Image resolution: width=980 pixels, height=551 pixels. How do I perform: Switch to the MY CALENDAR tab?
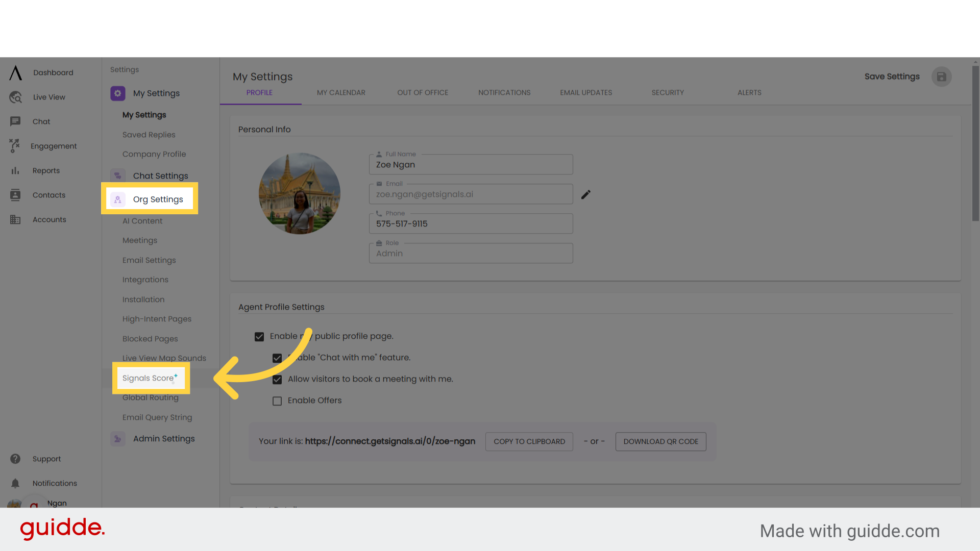click(341, 93)
